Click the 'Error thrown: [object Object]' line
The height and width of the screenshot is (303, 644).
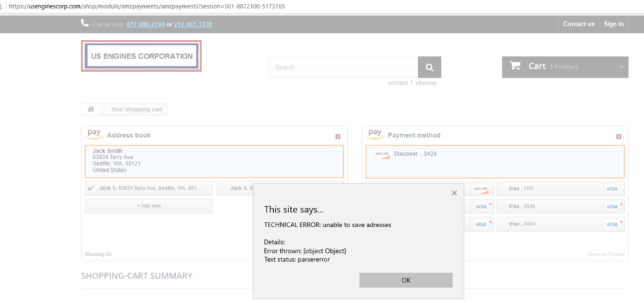(305, 251)
